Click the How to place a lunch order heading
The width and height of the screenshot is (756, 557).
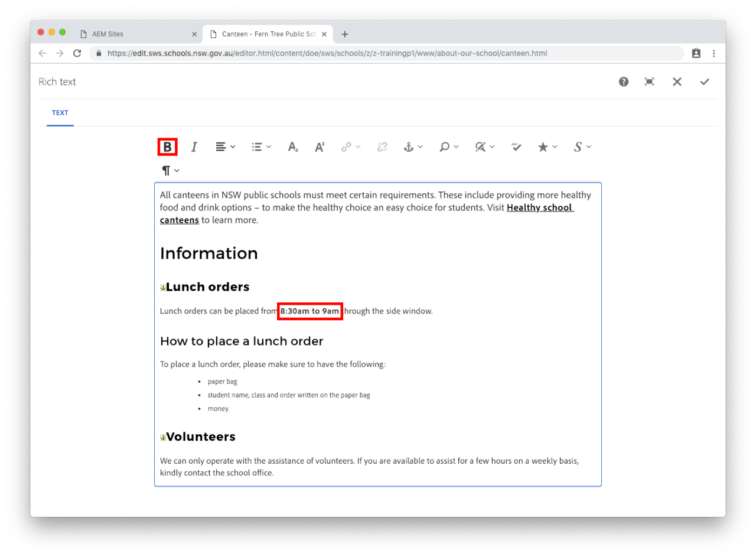242,341
